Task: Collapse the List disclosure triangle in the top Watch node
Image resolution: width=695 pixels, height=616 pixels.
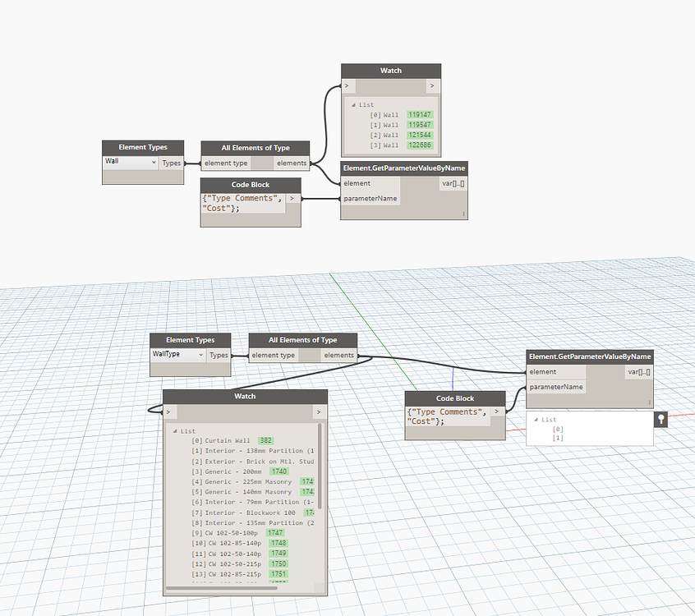Action: [352, 103]
